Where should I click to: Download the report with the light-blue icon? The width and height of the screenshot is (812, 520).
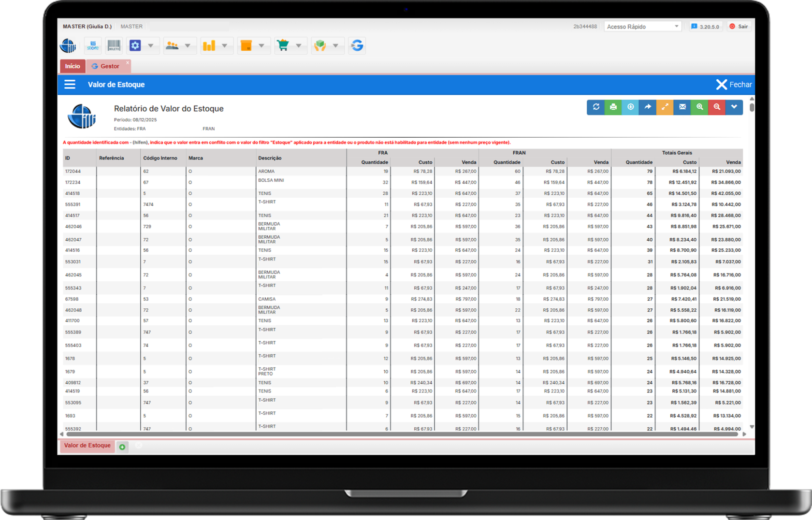tap(631, 107)
